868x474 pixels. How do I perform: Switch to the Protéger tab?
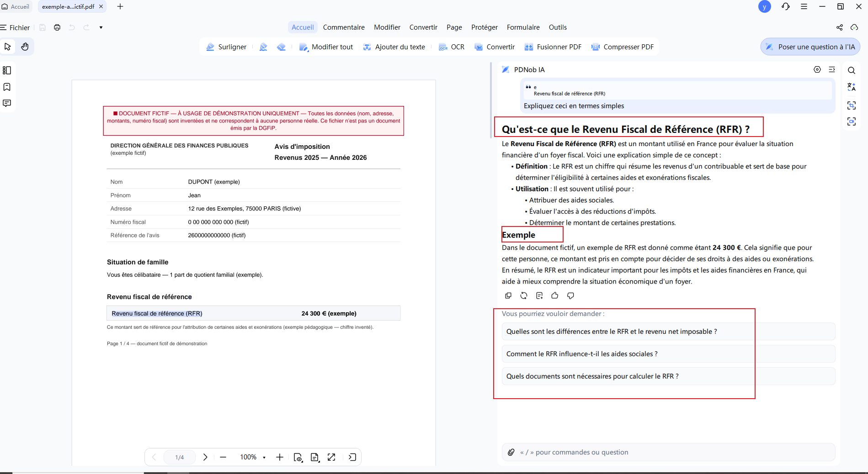click(x=485, y=27)
